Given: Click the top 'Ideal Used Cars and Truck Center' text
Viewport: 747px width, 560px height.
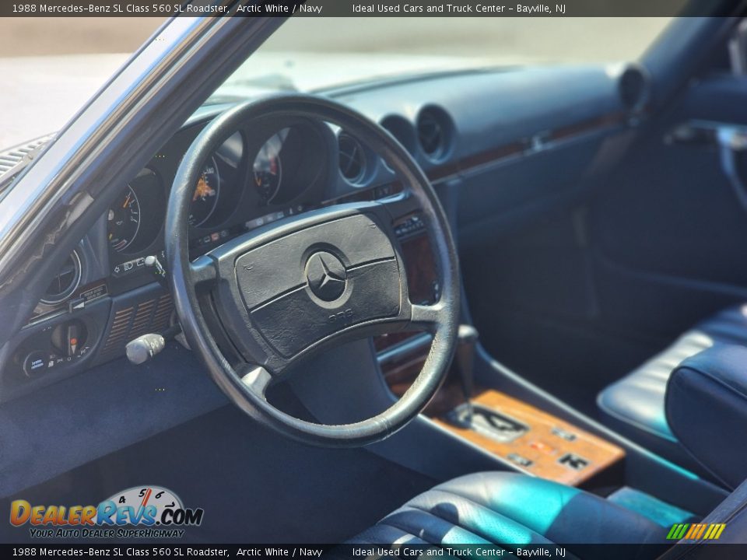Looking at the screenshot, I should (x=429, y=8).
